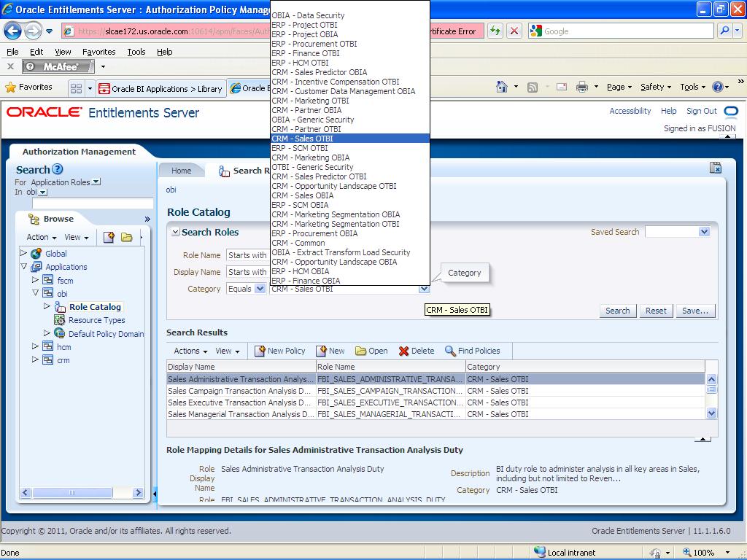This screenshot has width=747, height=560.
Task: Click the Search button
Action: [x=616, y=310]
